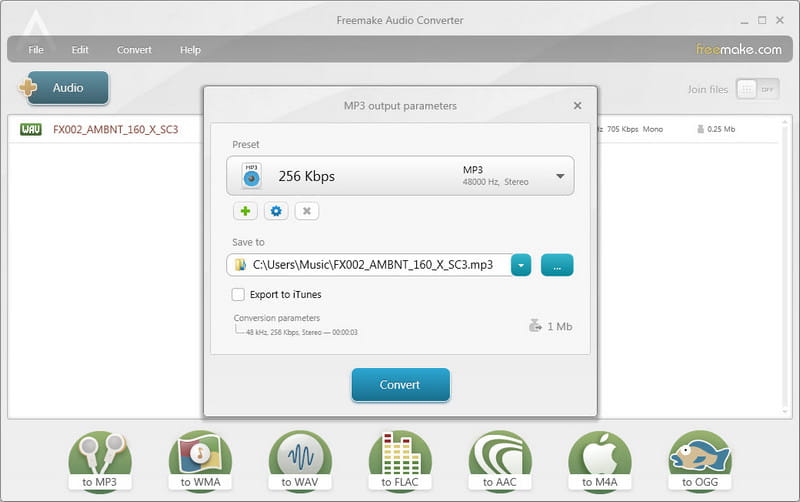Viewport: 800px width, 502px height.
Task: Edit preset with the blue gear icon
Action: point(276,211)
